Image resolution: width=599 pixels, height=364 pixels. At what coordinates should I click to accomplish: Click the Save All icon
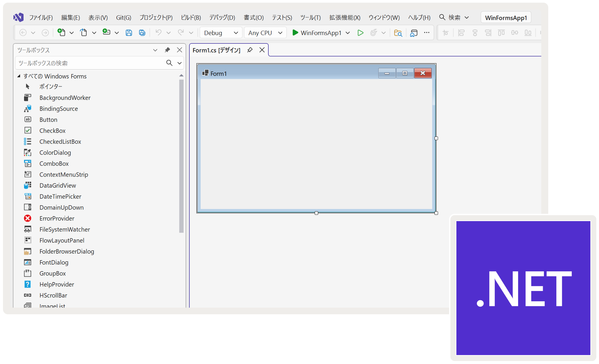click(142, 32)
